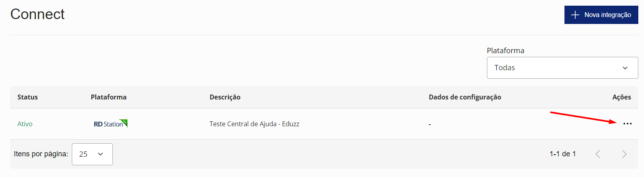Click the Ativo status text

(25, 124)
